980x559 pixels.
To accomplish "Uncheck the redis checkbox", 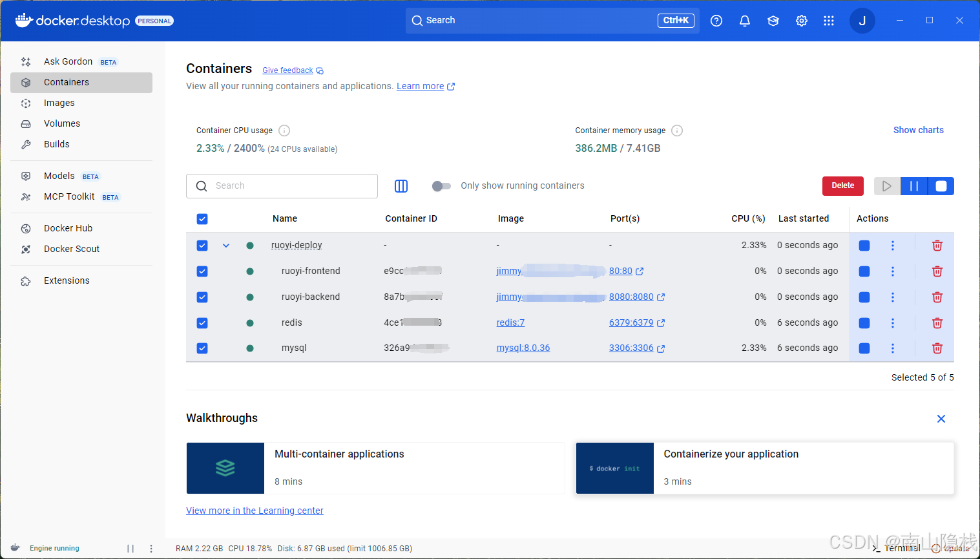I will point(202,323).
